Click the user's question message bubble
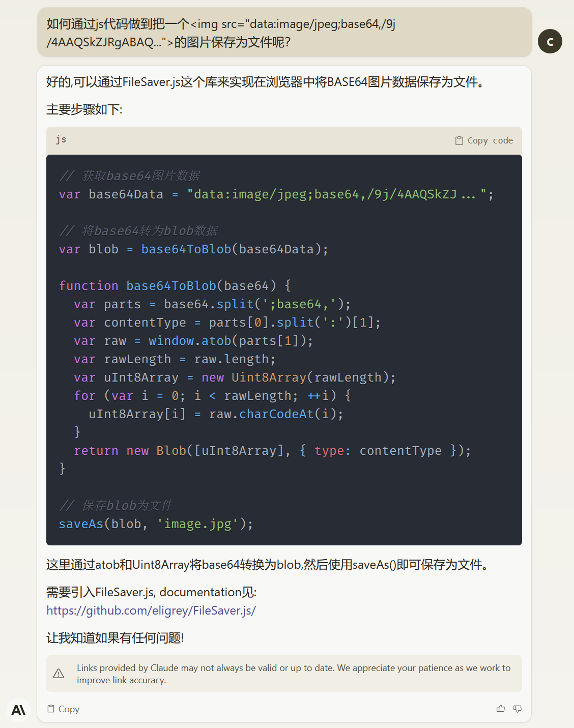The image size is (574, 728). click(x=284, y=33)
